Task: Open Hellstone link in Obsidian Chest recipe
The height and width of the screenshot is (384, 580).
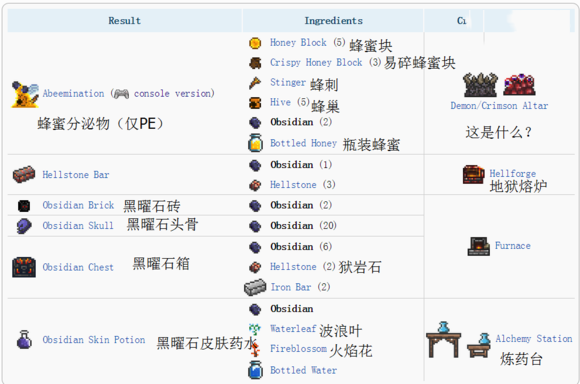Action: tap(293, 267)
